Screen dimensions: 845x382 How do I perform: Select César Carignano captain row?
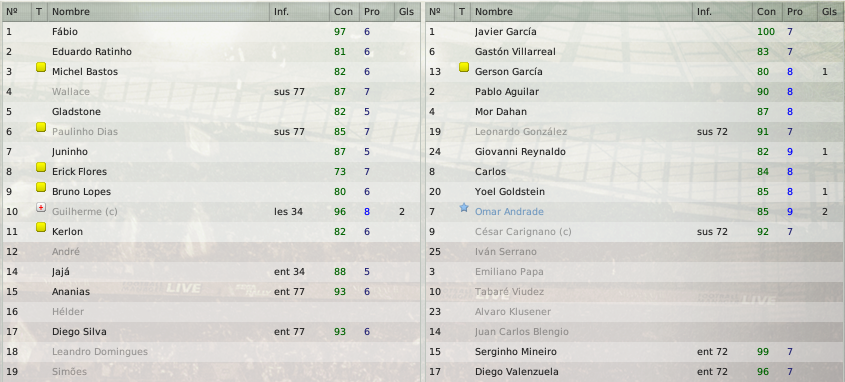coord(635,232)
